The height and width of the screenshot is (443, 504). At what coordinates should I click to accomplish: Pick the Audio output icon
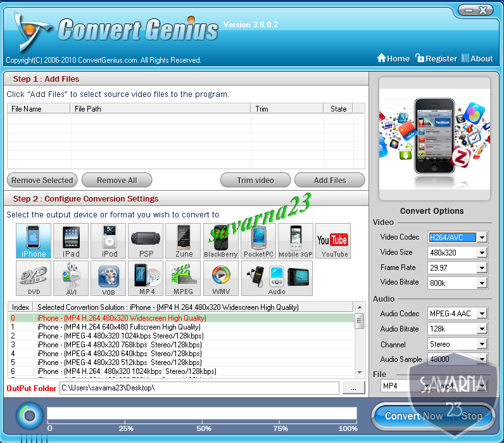[x=277, y=278]
